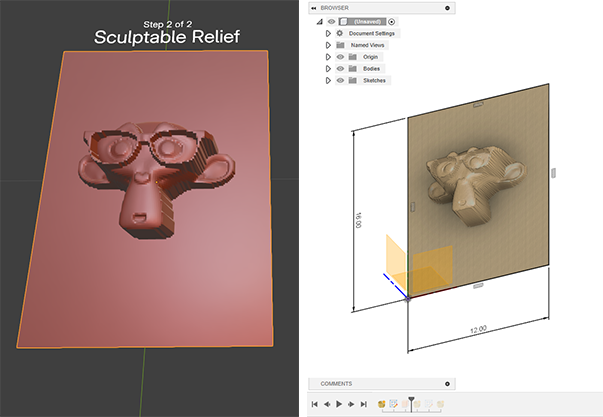This screenshot has height=417, width=603.
Task: Collapse the BROWSER panel header
Action: coord(315,7)
